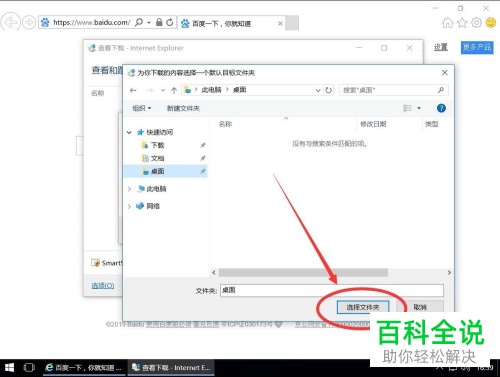
Task: Open the IE tools gear icon
Action: [476, 22]
